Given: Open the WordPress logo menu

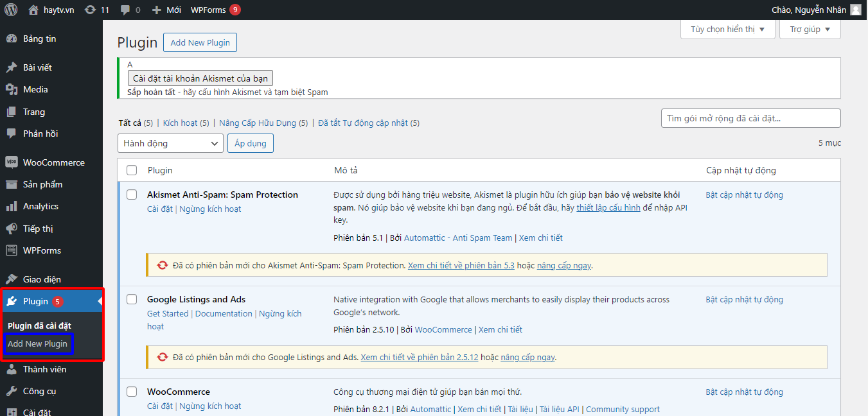Looking at the screenshot, I should [11, 10].
